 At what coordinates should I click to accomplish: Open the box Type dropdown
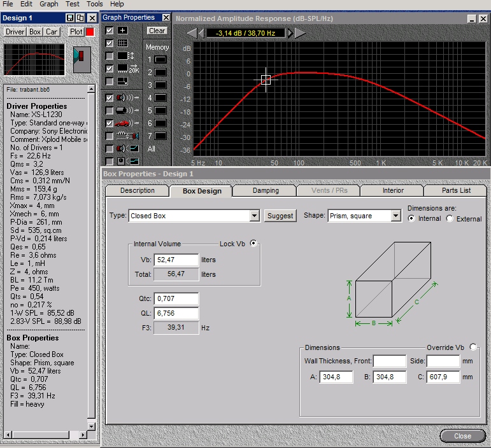pyautogui.click(x=254, y=216)
